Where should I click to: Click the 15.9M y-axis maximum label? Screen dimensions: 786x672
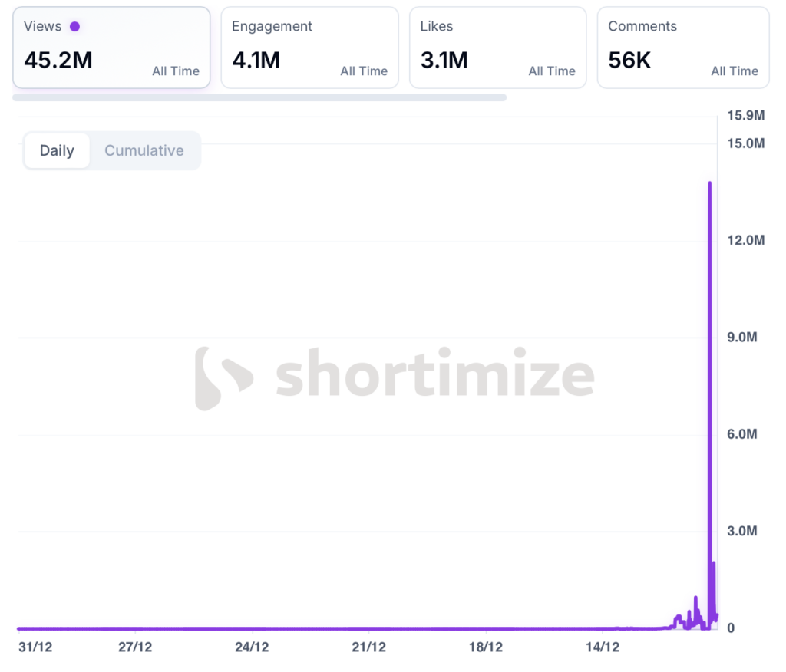tap(745, 116)
